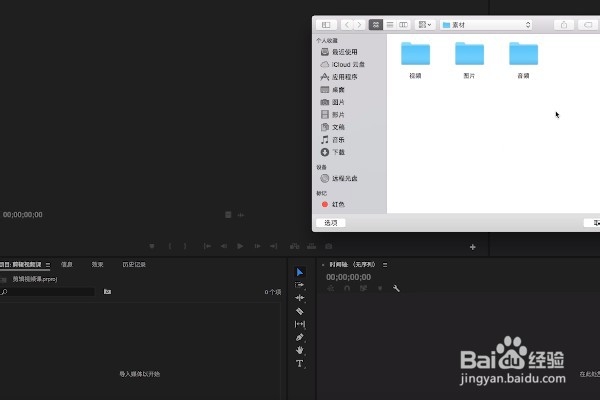This screenshot has height=400, width=600.
Task: Select iCloud 云盘 in sidebar
Action: [x=342, y=64]
